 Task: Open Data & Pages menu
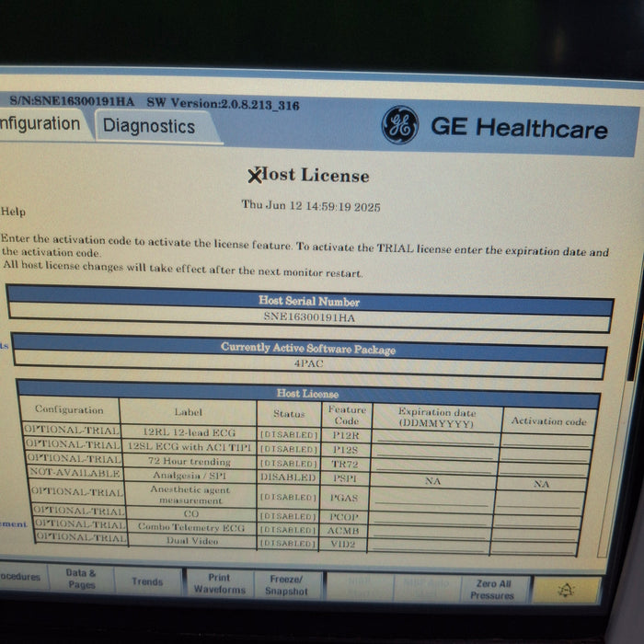point(81,579)
